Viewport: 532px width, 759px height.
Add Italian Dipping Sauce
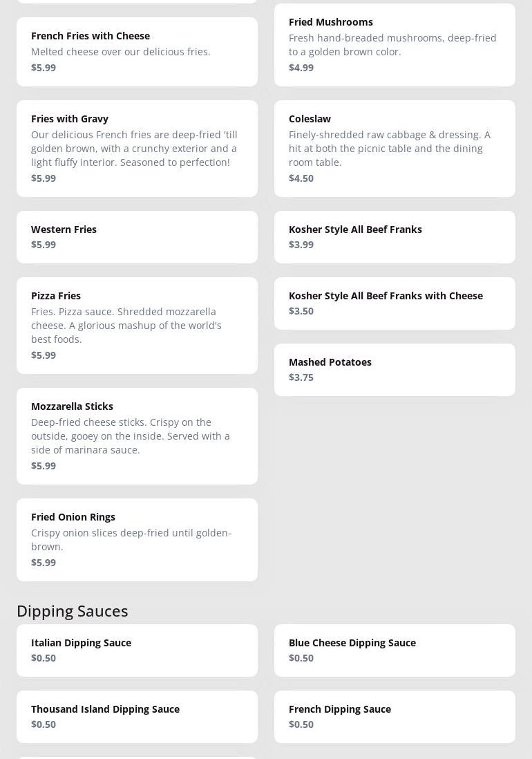coord(137,650)
